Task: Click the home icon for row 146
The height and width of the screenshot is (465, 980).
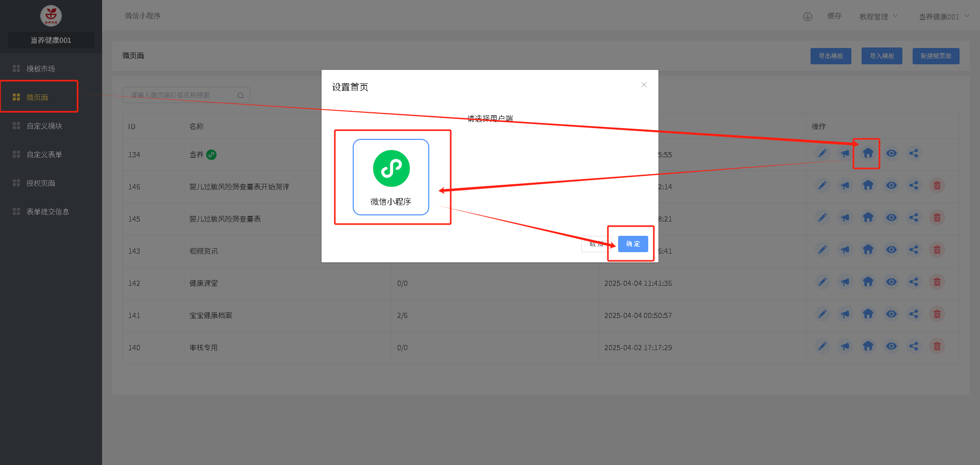Action: [x=868, y=185]
